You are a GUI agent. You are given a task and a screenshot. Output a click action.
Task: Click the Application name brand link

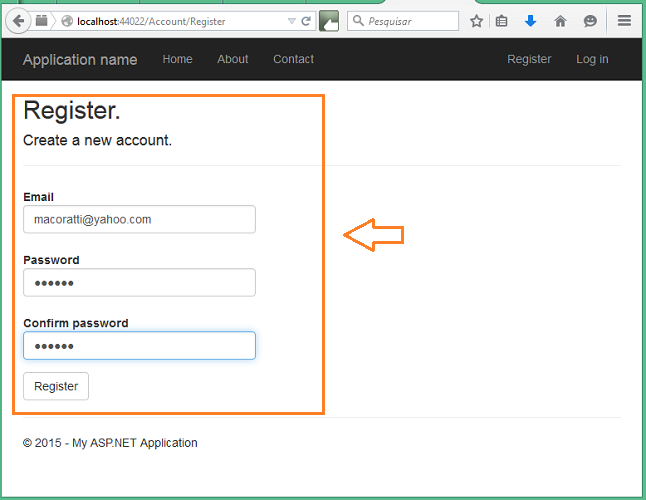[80, 60]
